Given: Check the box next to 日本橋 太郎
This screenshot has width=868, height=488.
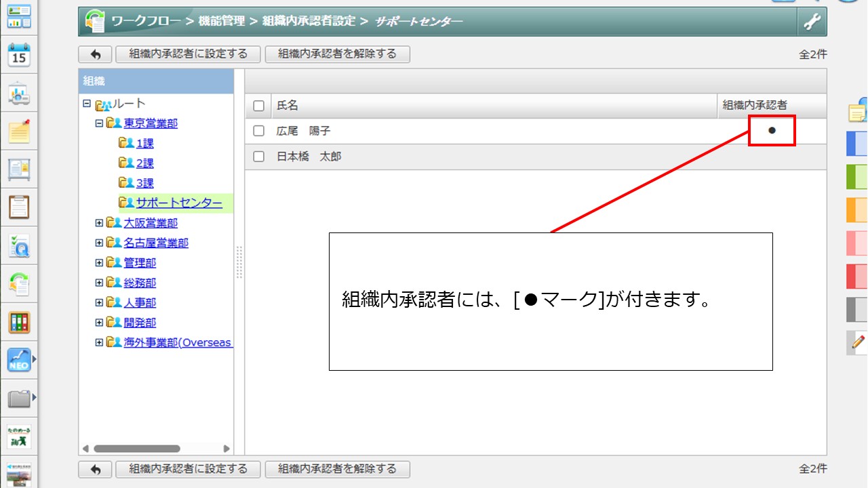Looking at the screenshot, I should pyautogui.click(x=258, y=157).
